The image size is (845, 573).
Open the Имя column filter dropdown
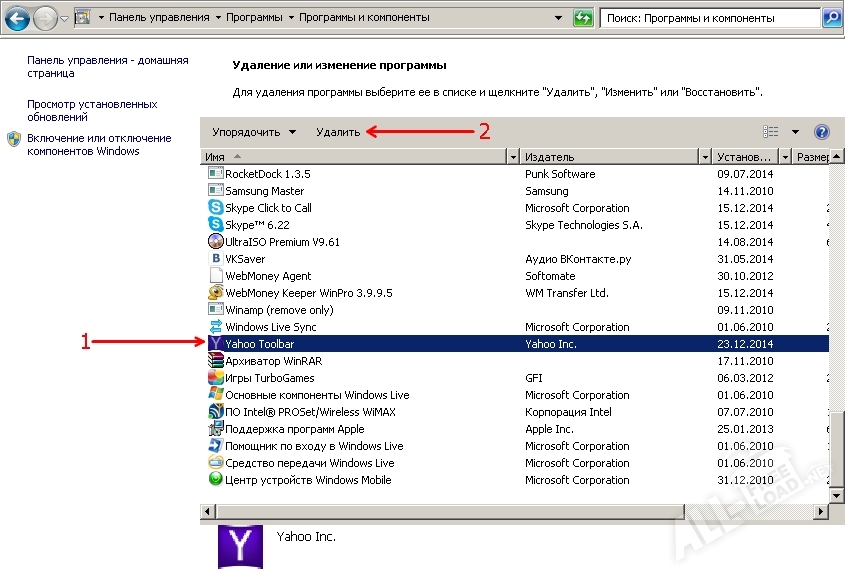click(x=513, y=157)
